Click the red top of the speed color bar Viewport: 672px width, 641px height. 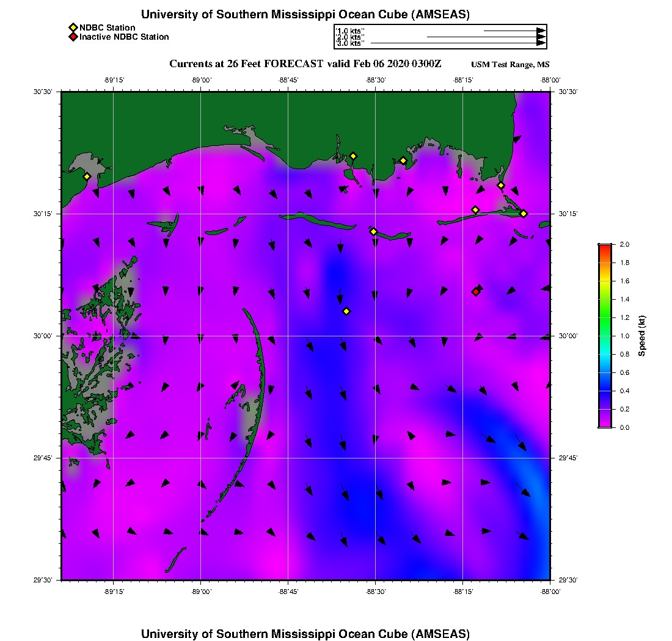605,247
